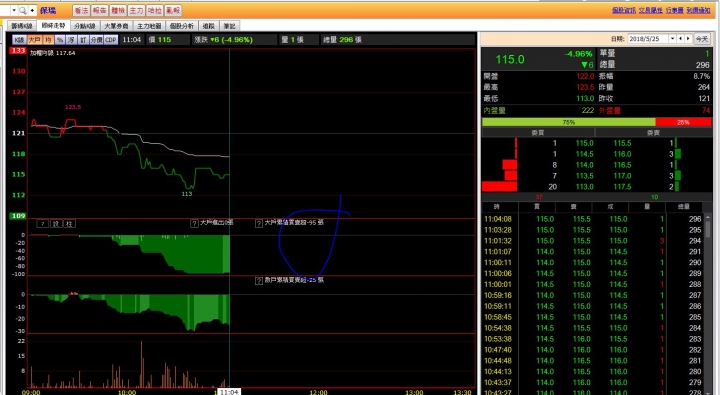Toggle the K線 chart button
Image resolution: width=720 pixels, height=395 pixels.
[x=19, y=40]
